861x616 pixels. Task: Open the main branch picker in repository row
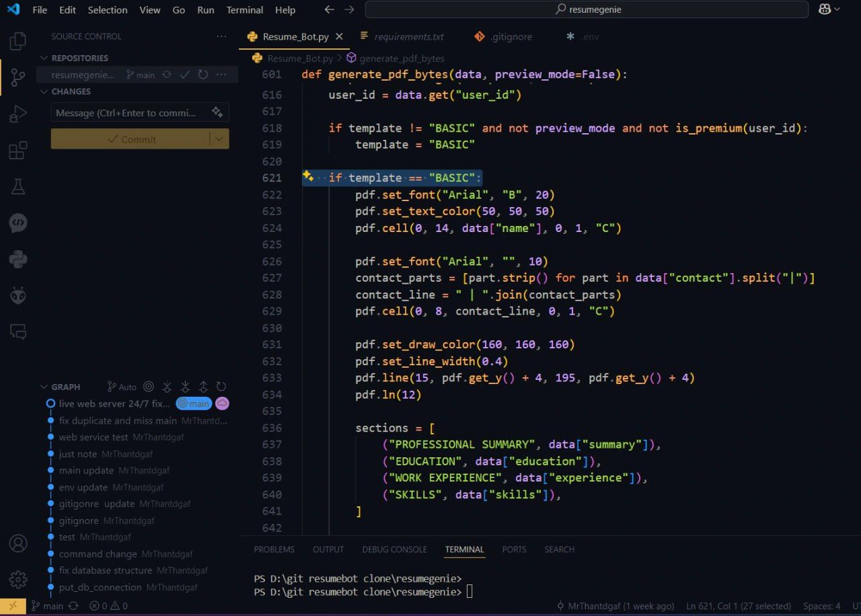(x=140, y=75)
